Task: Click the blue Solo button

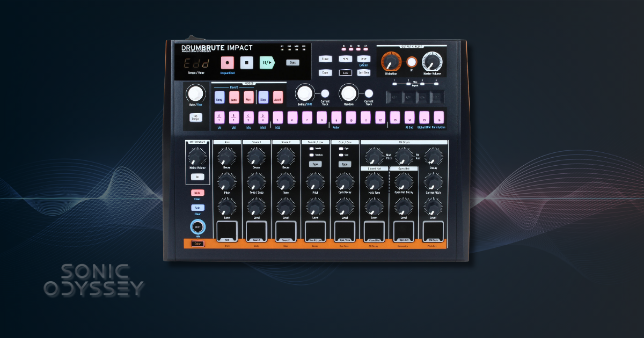Action: (197, 208)
